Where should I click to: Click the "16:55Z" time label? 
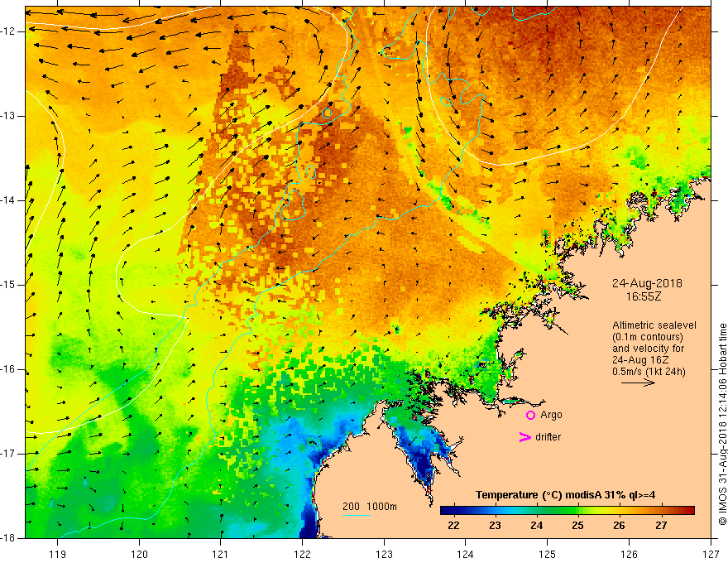[x=644, y=296]
